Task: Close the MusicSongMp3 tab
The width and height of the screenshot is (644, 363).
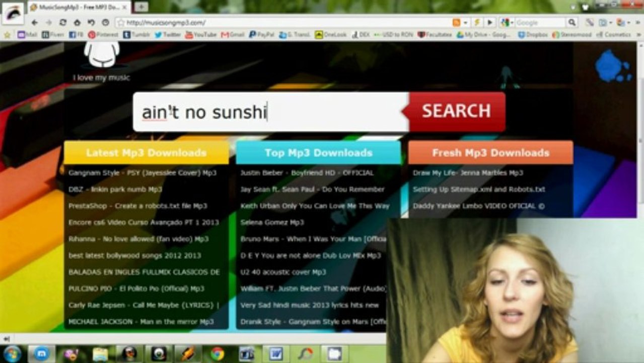Action: (x=124, y=7)
